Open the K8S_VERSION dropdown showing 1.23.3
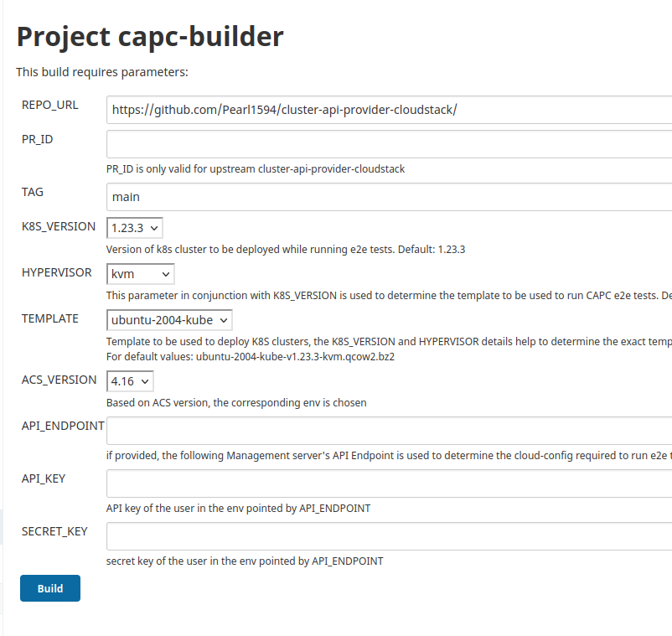Viewport: 672px width, 636px height. click(x=135, y=228)
